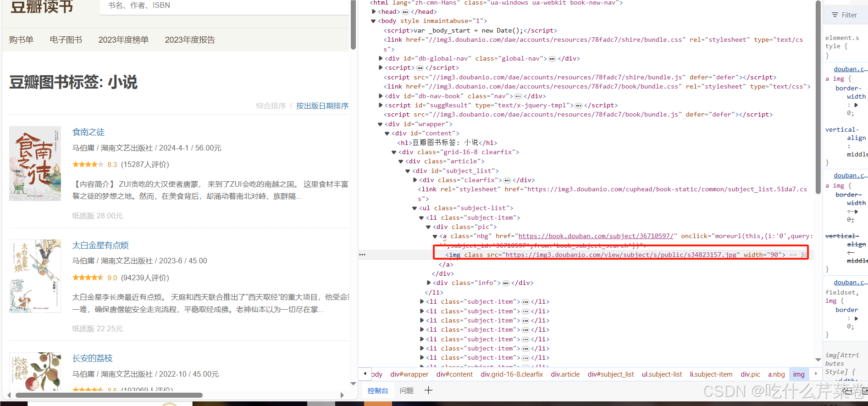Switch to the 控制台 drawer tab
The height and width of the screenshot is (406, 868).
(378, 390)
